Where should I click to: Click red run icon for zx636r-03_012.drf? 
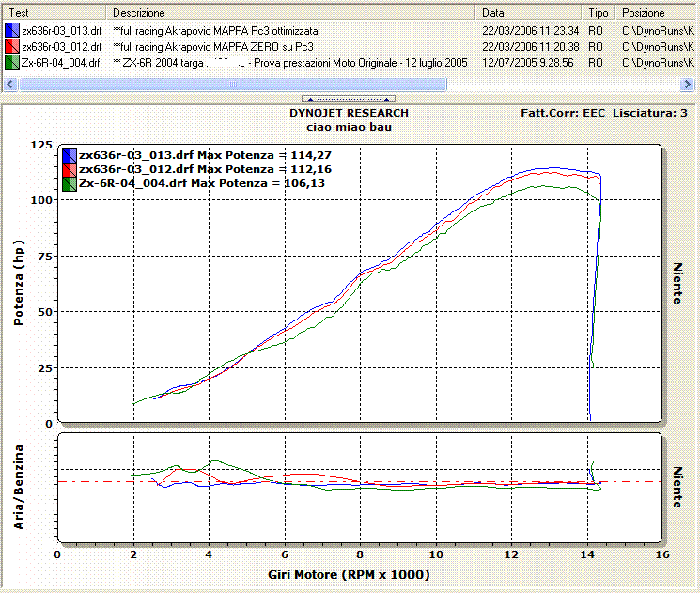11,46
